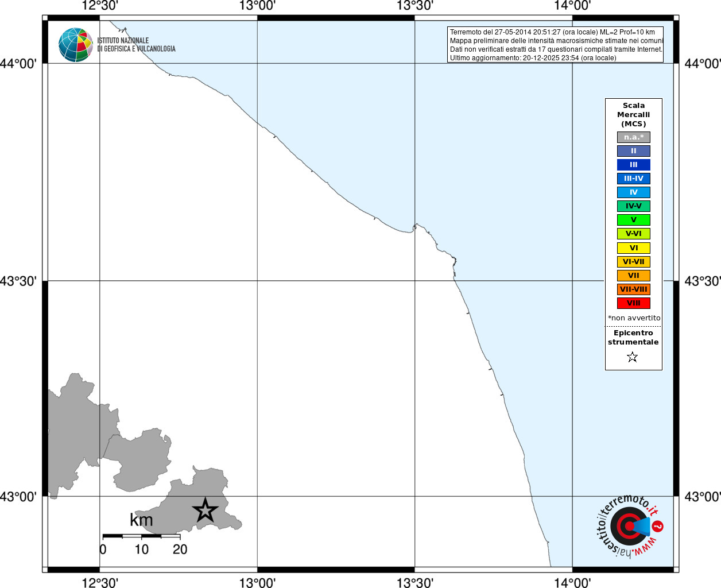Click the legend's epicentro strumentale star
Screen dimensions: 721x588
coord(633,357)
